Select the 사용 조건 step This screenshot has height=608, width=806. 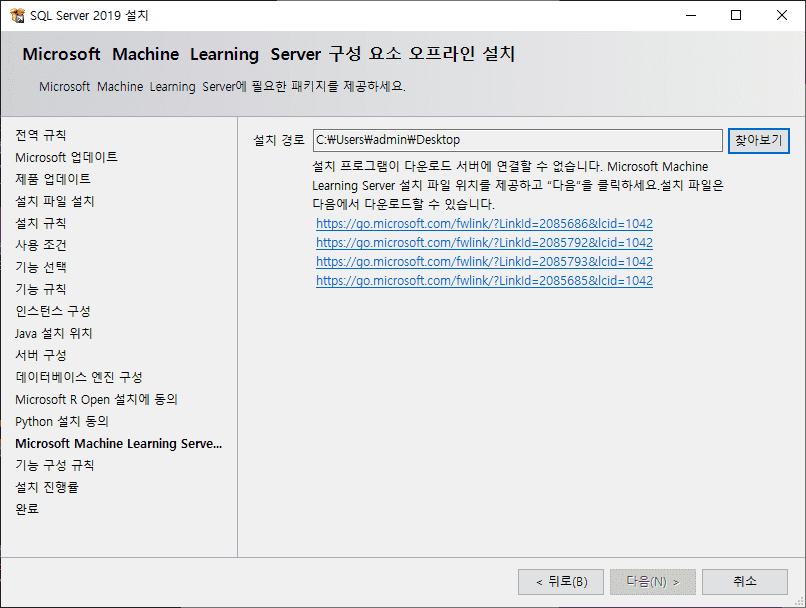[41, 245]
